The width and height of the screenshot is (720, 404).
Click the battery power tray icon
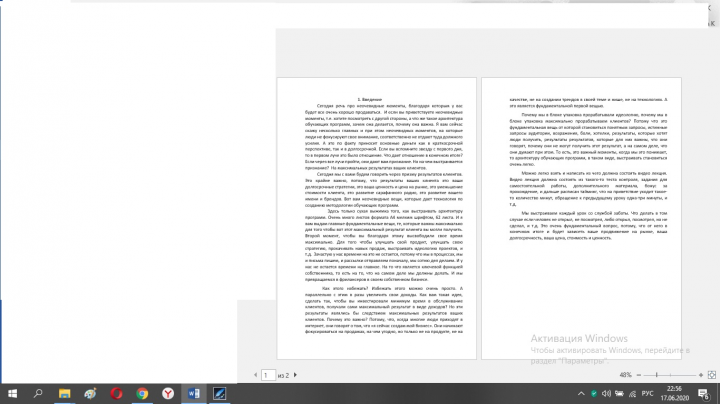click(x=619, y=393)
